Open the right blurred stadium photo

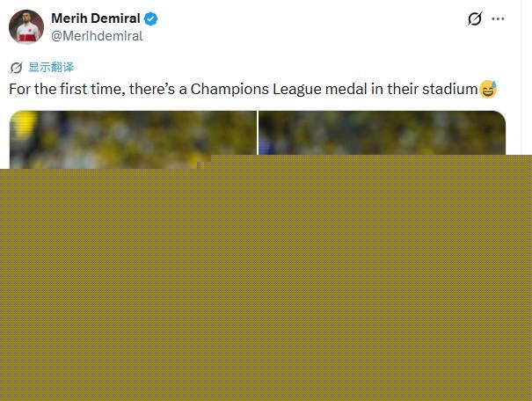(x=382, y=133)
